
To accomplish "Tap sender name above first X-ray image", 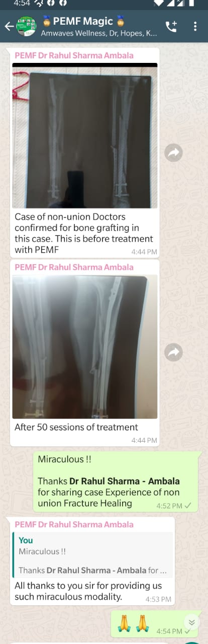I will click(x=74, y=55).
